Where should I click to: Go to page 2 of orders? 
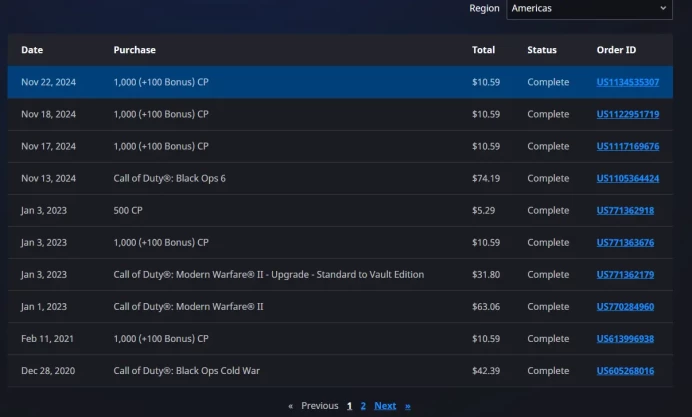363,406
